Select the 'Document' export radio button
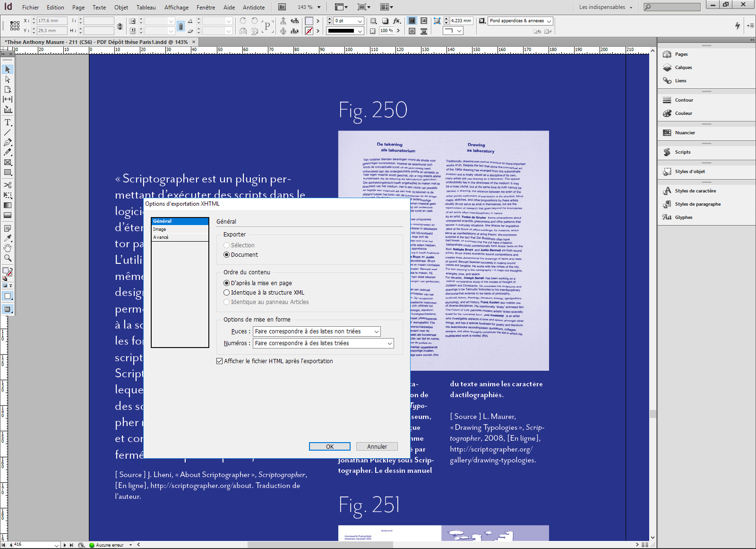 pyautogui.click(x=227, y=255)
